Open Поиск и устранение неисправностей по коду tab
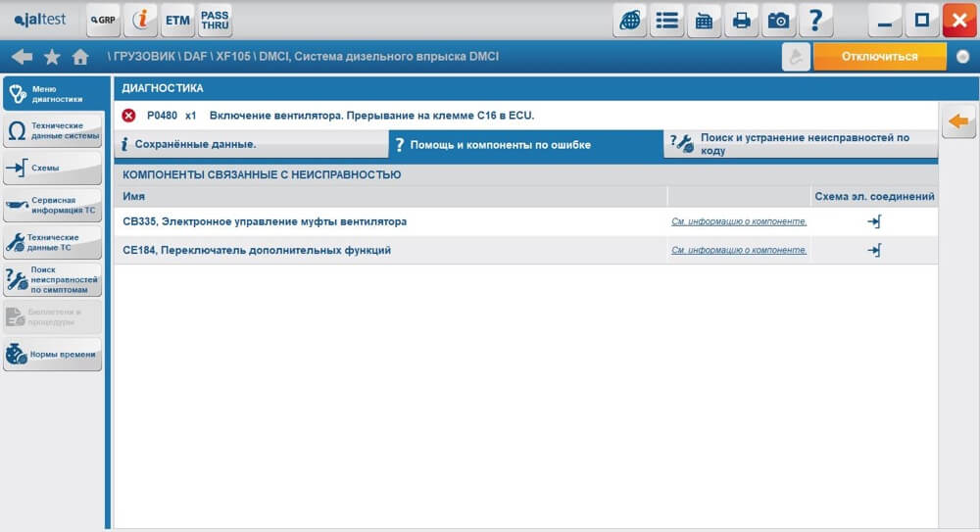This screenshot has height=532, width=980. click(x=801, y=144)
